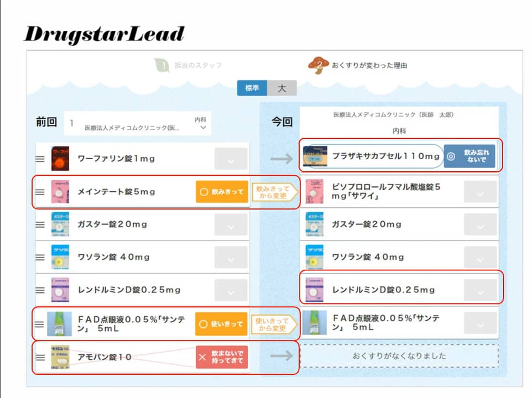The height and width of the screenshot is (398, 532).
Task: Click drag handle beside previous ガスター錠20mg
Action: pyautogui.click(x=40, y=224)
